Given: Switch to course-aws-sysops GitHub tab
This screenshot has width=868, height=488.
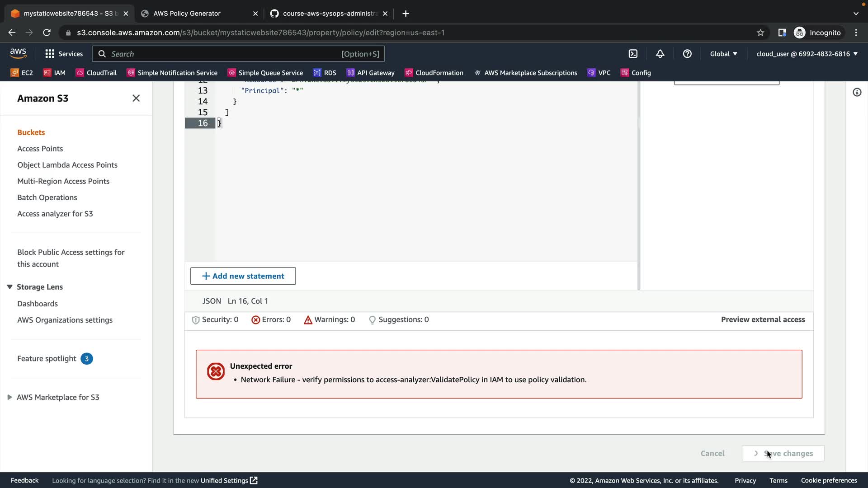Looking at the screenshot, I should click(x=329, y=14).
